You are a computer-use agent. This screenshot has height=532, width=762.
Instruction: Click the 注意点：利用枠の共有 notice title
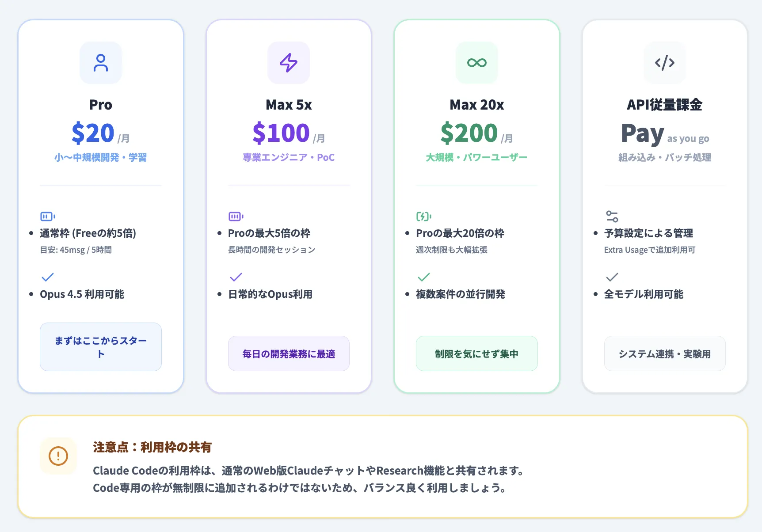(x=152, y=448)
